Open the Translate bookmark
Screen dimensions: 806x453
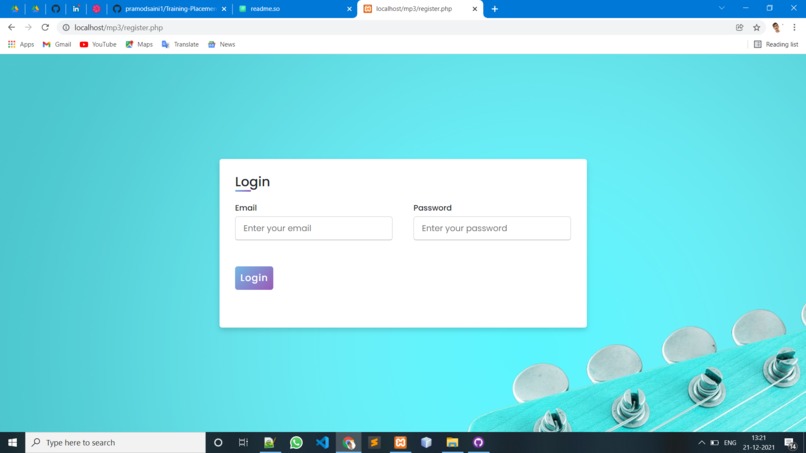click(180, 45)
